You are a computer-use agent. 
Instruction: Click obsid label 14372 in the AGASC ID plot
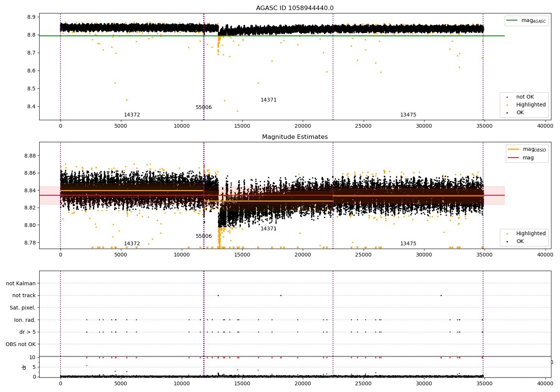point(132,115)
